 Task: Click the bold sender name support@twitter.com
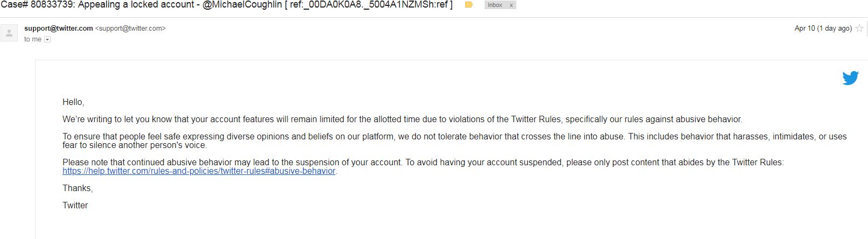pyautogui.click(x=58, y=28)
